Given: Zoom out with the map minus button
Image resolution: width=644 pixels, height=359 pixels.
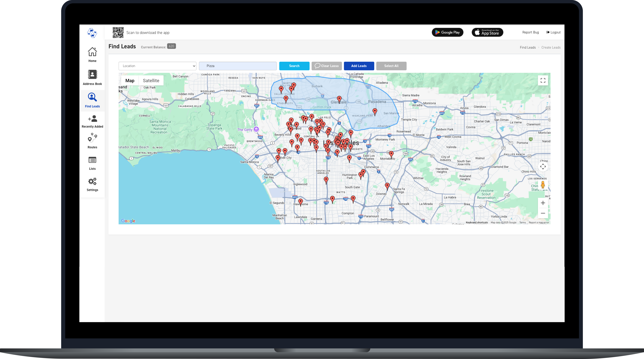Looking at the screenshot, I should (x=543, y=213).
